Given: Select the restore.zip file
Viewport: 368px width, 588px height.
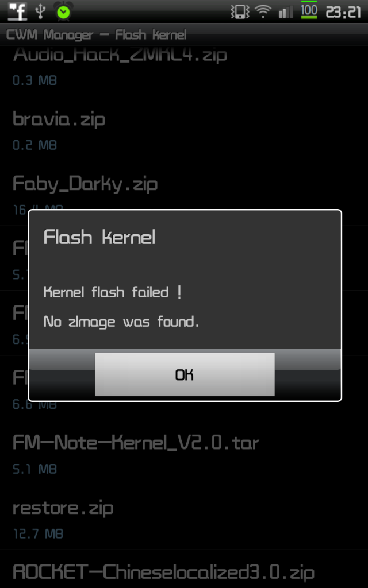Looking at the screenshot, I should click(184, 517).
